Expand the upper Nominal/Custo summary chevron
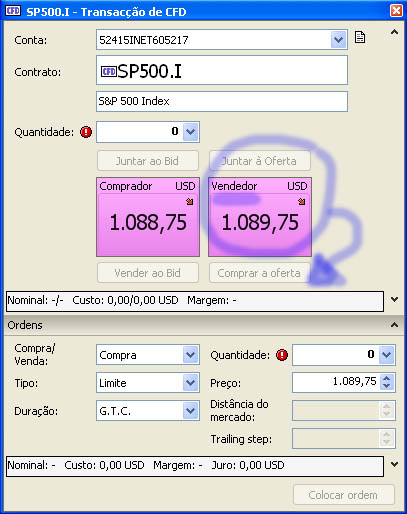Viewport: 407px width, 514px height. point(394,299)
